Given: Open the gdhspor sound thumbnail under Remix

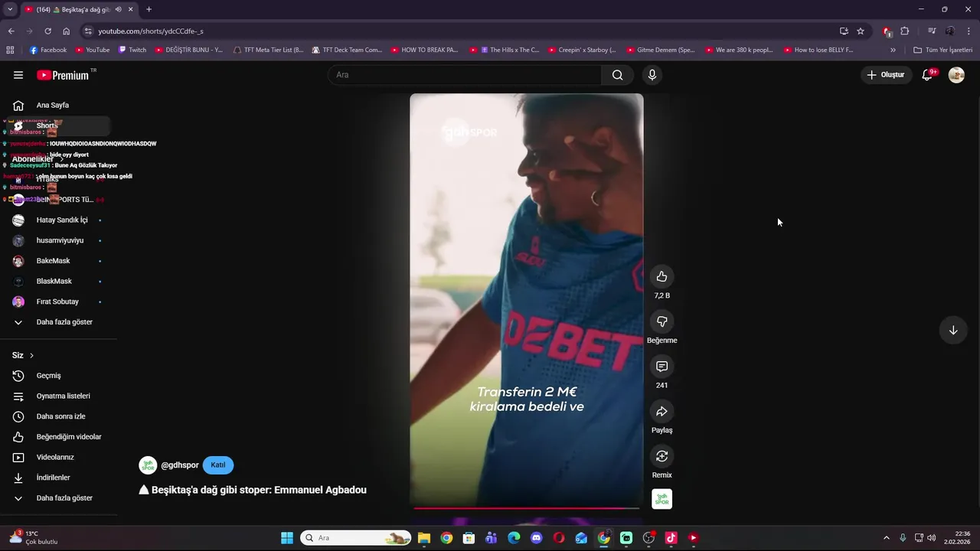Looking at the screenshot, I should [x=662, y=499].
